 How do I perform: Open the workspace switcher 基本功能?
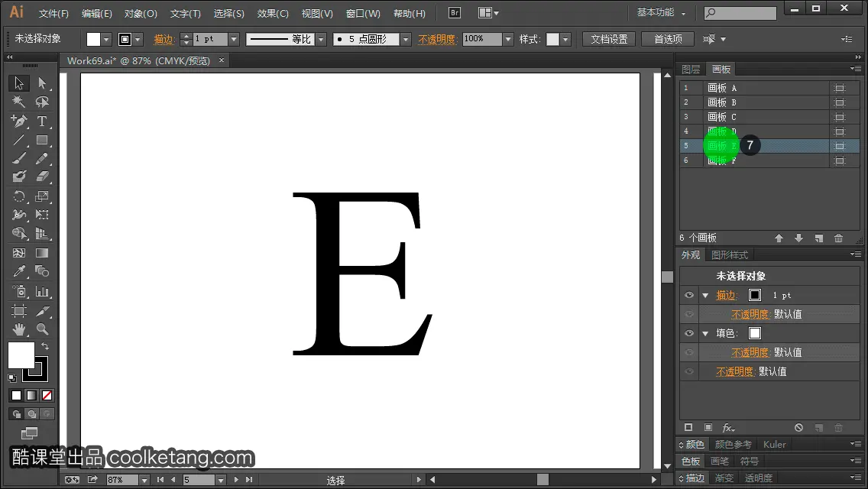(x=661, y=13)
